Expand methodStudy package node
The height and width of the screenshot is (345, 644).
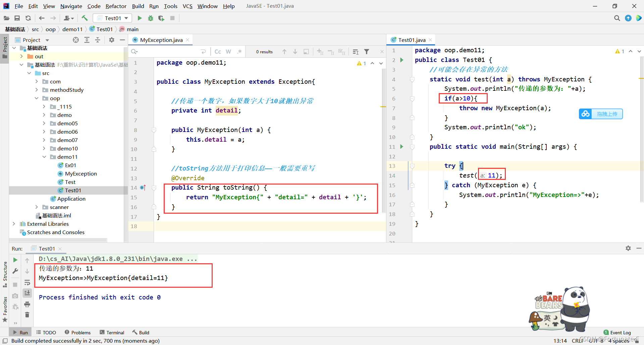37,90
